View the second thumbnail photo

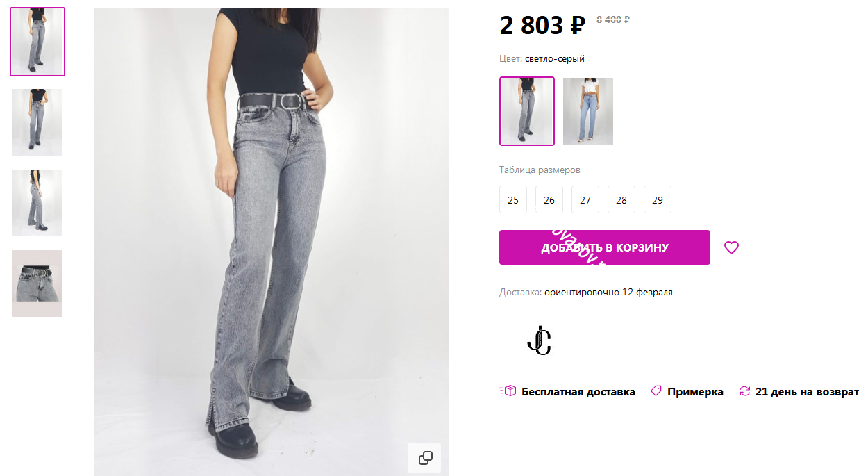pos(37,122)
